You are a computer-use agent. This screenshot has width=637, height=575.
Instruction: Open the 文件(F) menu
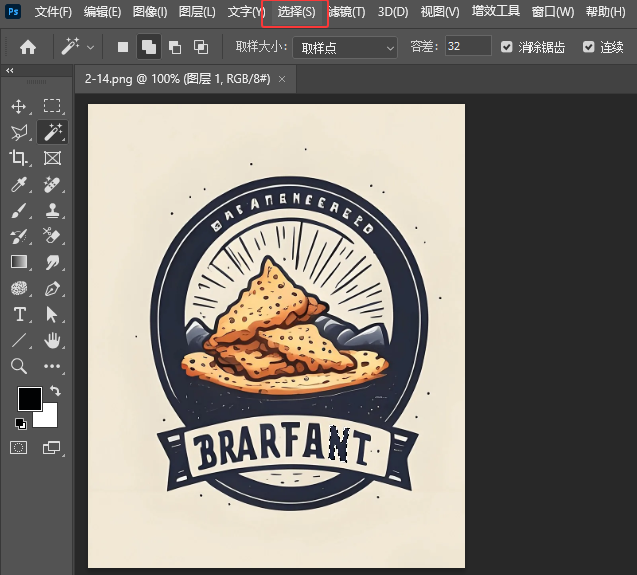pos(53,12)
